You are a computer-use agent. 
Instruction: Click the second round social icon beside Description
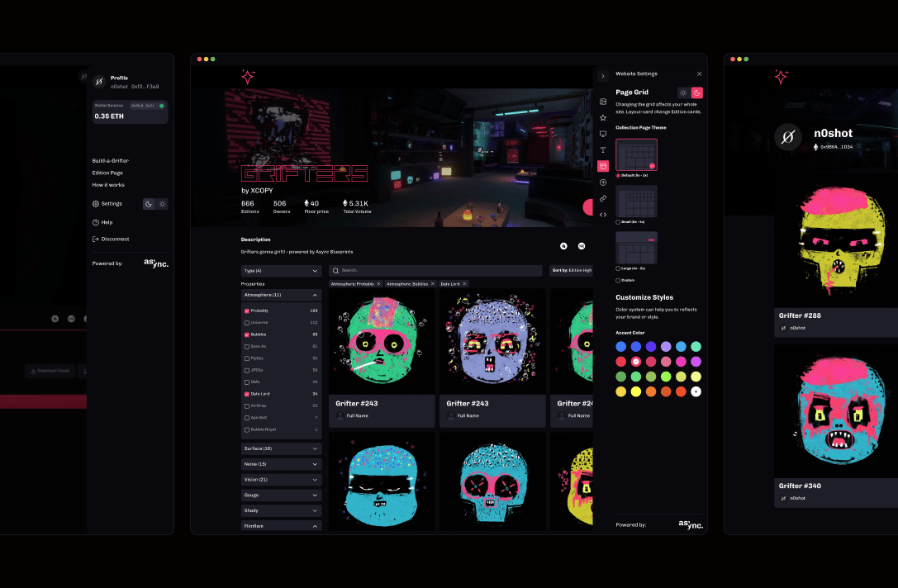(x=582, y=246)
